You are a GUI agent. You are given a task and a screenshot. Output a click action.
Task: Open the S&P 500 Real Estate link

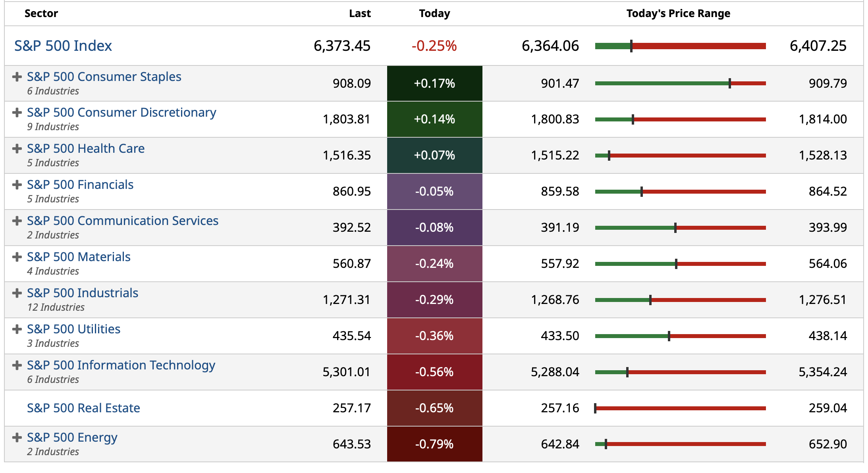click(x=83, y=408)
